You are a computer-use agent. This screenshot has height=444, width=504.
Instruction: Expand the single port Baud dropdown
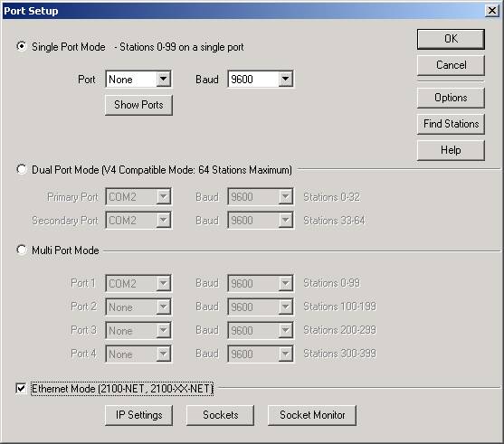pyautogui.click(x=260, y=79)
